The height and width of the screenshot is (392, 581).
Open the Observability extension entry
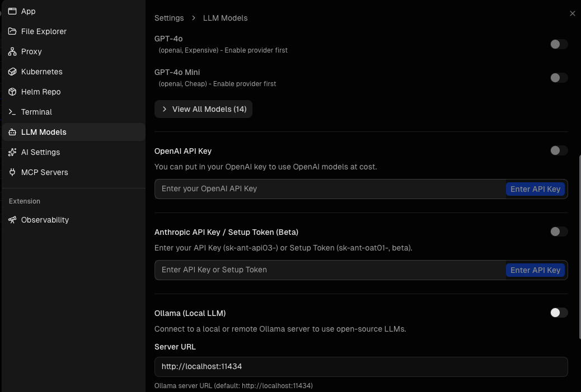pyautogui.click(x=74, y=220)
